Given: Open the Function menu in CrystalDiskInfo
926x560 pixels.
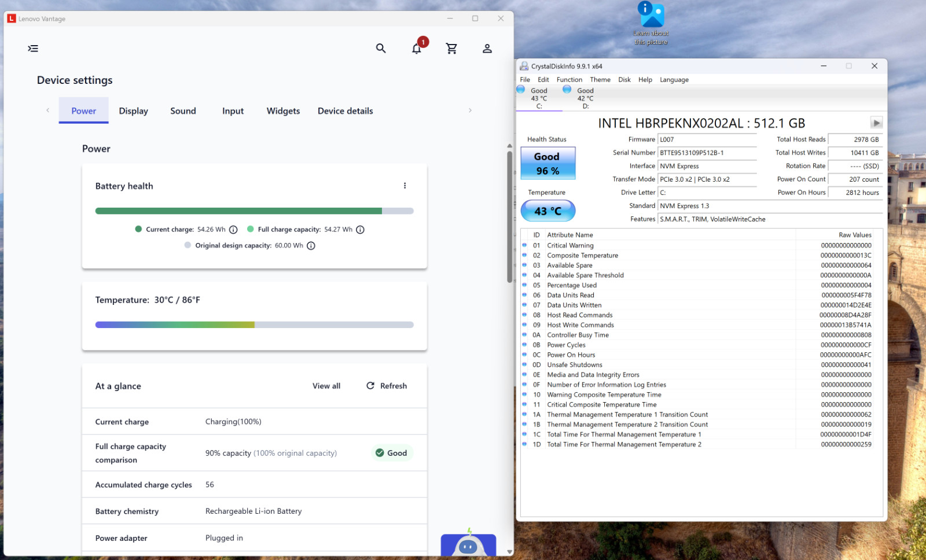Looking at the screenshot, I should tap(569, 80).
